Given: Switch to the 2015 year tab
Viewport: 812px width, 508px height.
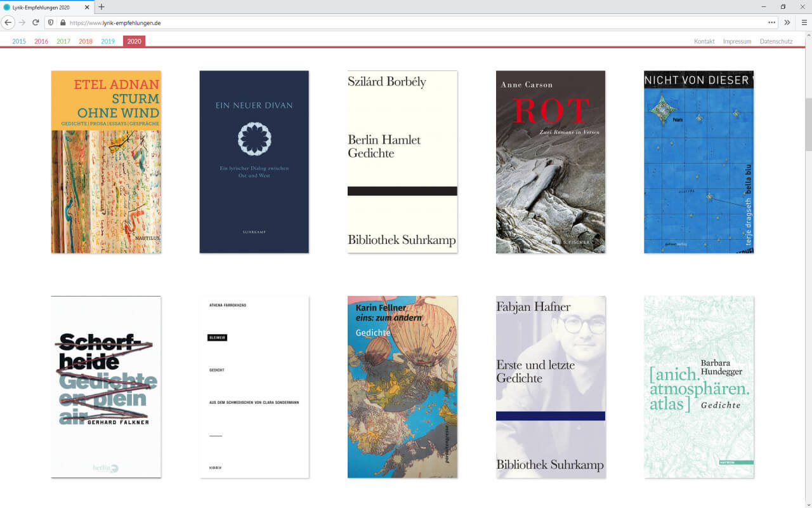Looking at the screenshot, I should (x=19, y=41).
